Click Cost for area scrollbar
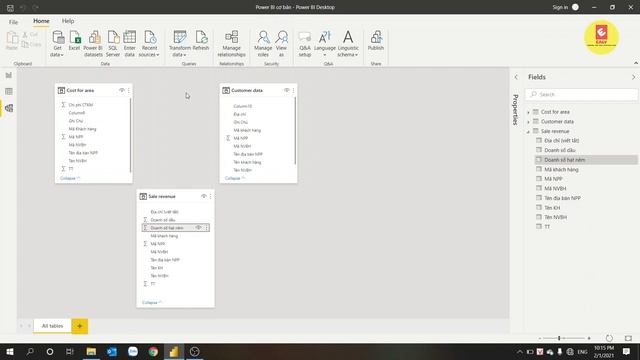 131,135
